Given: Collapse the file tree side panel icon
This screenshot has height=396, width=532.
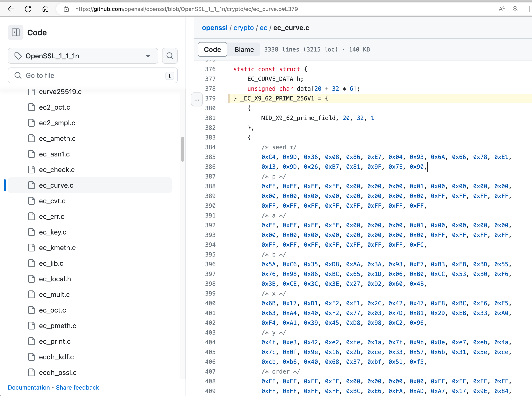Looking at the screenshot, I should (16, 32).
